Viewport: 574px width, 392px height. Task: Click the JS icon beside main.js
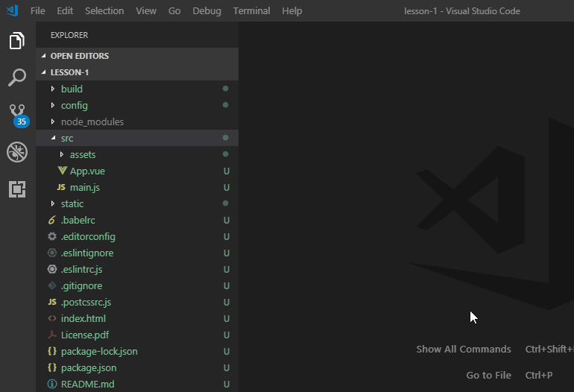click(x=61, y=188)
